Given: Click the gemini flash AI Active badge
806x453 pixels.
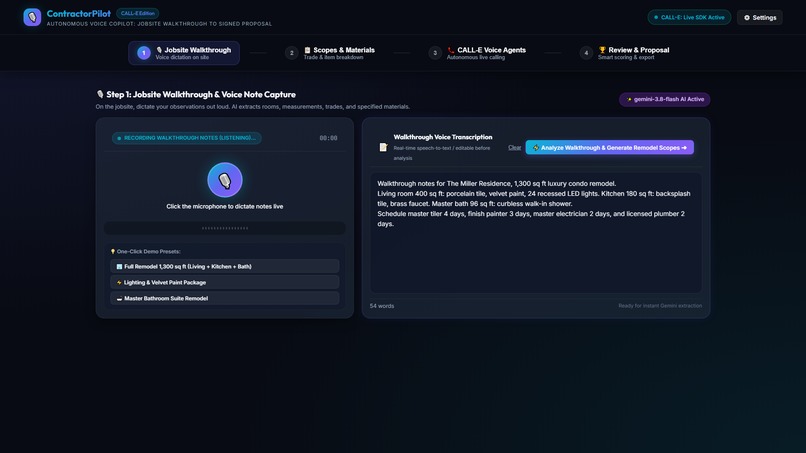Looking at the screenshot, I should click(x=665, y=99).
